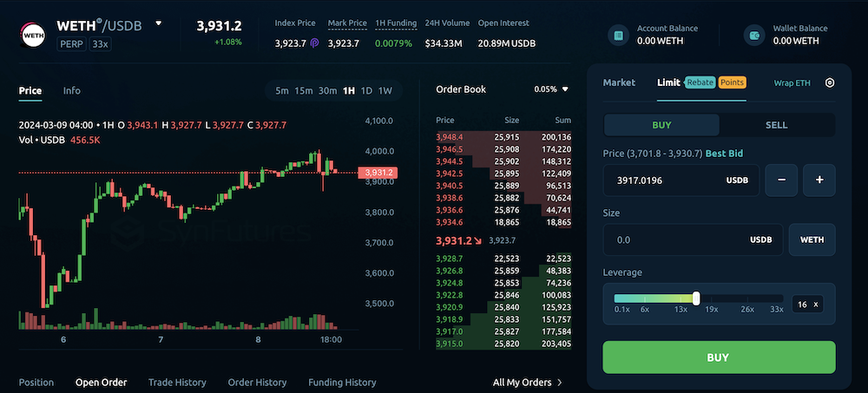This screenshot has height=393, width=868.
Task: Click the WETH token logo icon
Action: pyautogui.click(x=33, y=35)
